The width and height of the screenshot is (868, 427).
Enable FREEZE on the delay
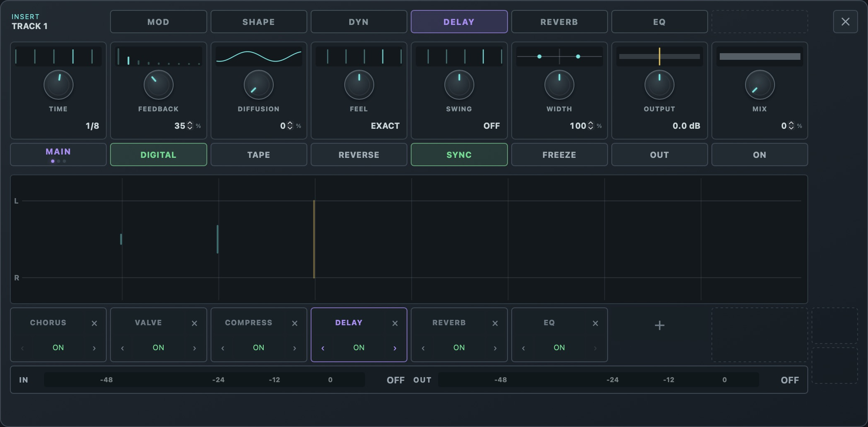(559, 155)
